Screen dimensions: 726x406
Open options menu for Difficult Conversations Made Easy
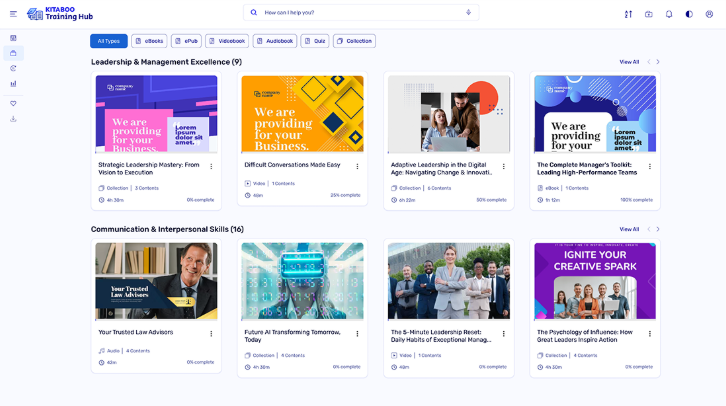357,167
